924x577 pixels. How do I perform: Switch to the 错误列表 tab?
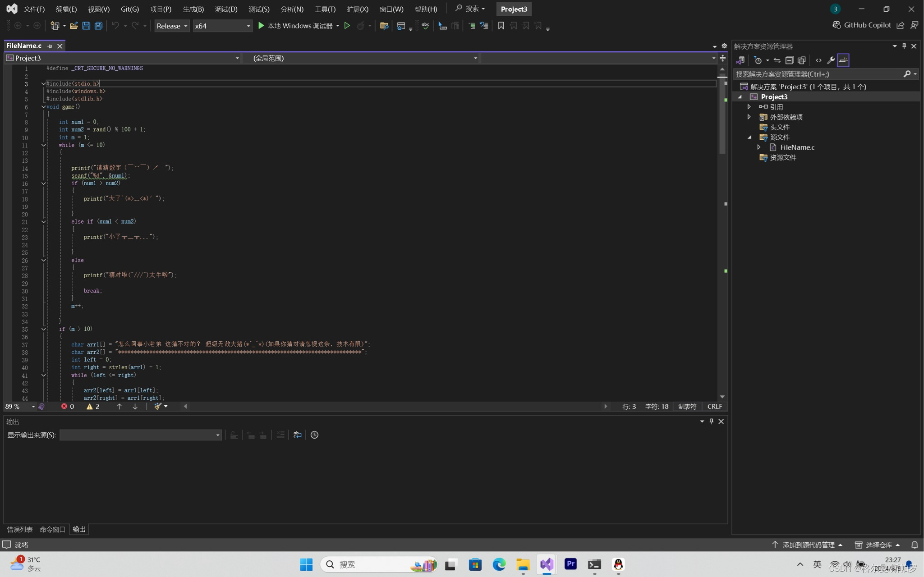19,529
